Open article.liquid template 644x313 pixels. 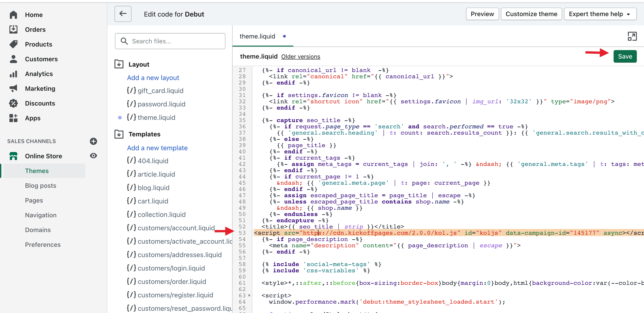(x=151, y=174)
